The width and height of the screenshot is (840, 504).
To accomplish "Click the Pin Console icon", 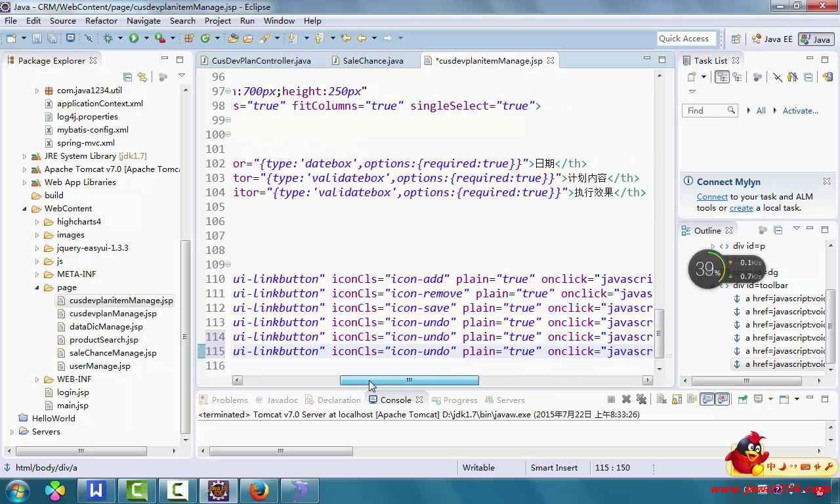I will click(x=742, y=399).
